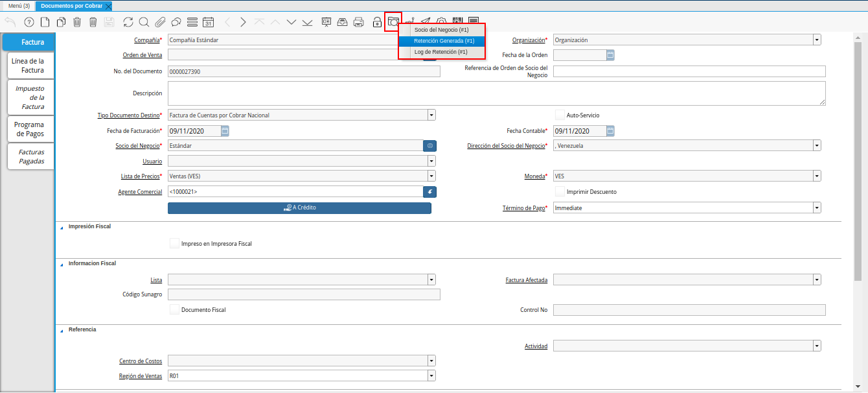The height and width of the screenshot is (393, 868).
Task: Open the calendar icon next to Fecha de Facturación
Action: click(x=225, y=131)
